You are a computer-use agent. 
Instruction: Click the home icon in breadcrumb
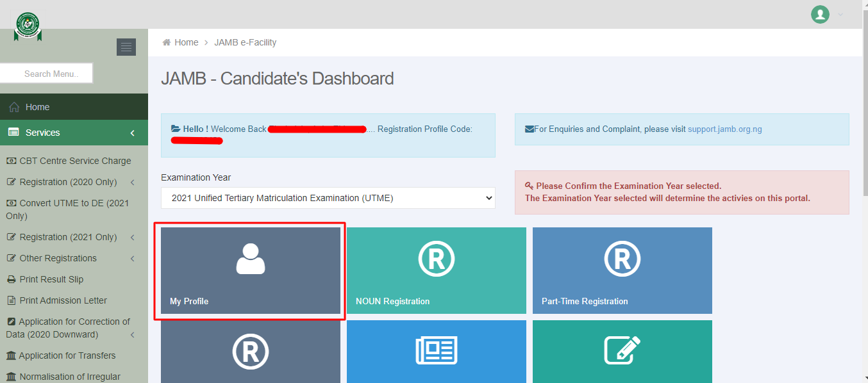coord(167,42)
